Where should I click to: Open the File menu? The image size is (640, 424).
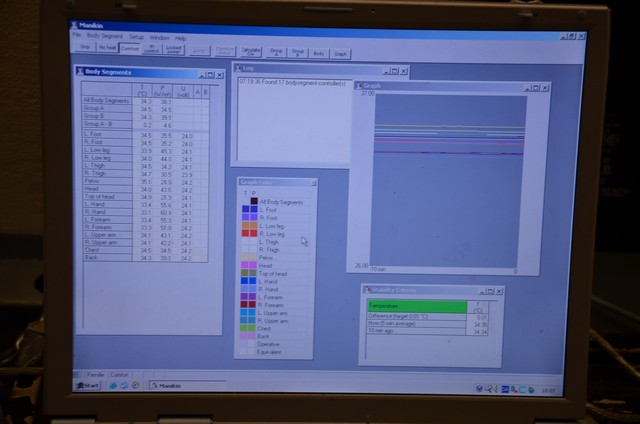(76, 36)
